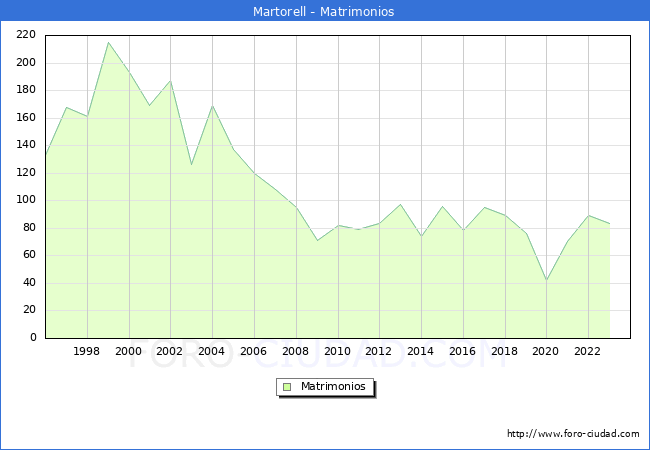Viewport: 650px width, 450px height.
Task: Click the 'Matrimonios' legend label
Action: coord(333,386)
